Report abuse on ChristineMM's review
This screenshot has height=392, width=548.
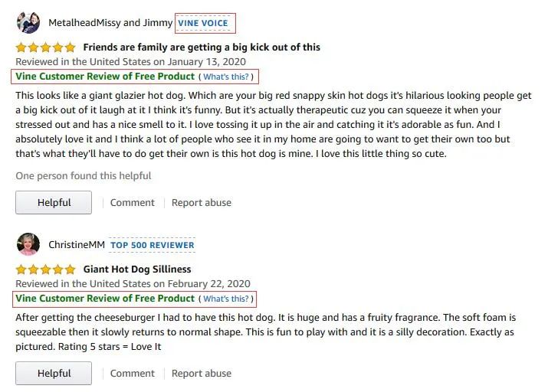pos(201,374)
